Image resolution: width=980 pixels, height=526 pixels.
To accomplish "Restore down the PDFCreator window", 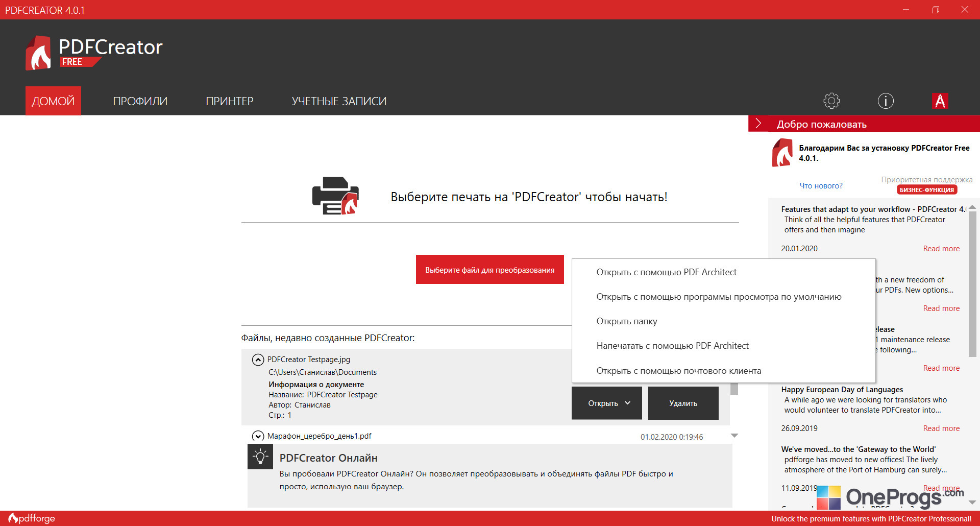I will [x=935, y=10].
